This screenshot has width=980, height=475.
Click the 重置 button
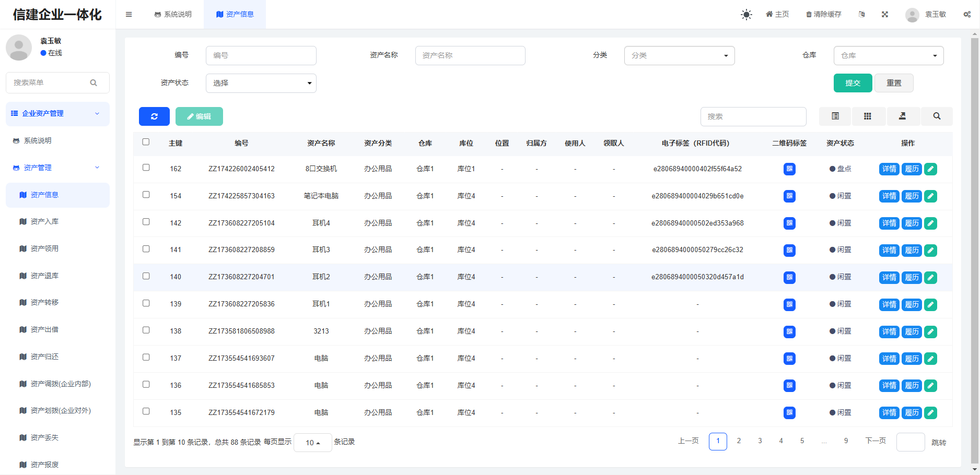894,83
